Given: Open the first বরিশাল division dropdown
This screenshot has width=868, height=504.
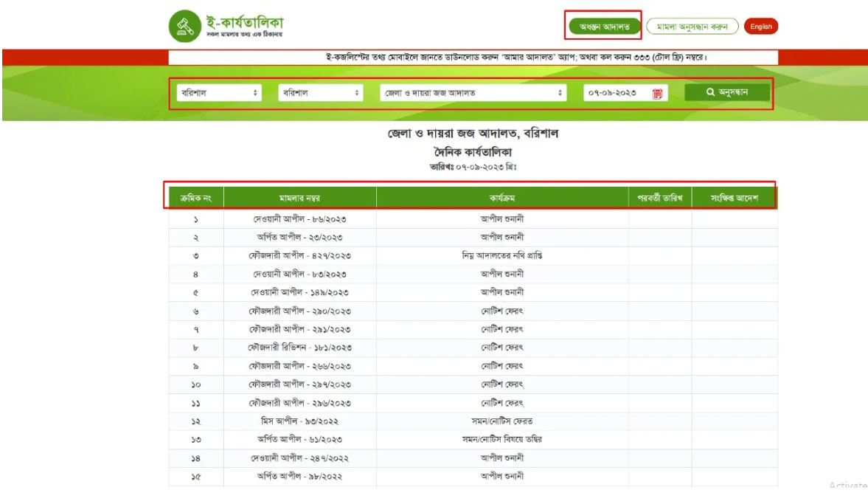Looking at the screenshot, I should (x=219, y=93).
